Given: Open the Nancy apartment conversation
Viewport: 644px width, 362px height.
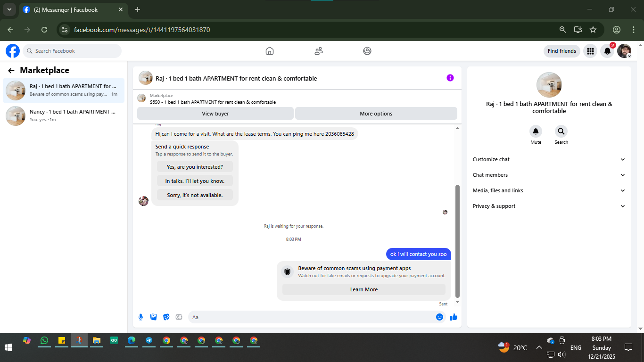Looking at the screenshot, I should pyautogui.click(x=64, y=115).
